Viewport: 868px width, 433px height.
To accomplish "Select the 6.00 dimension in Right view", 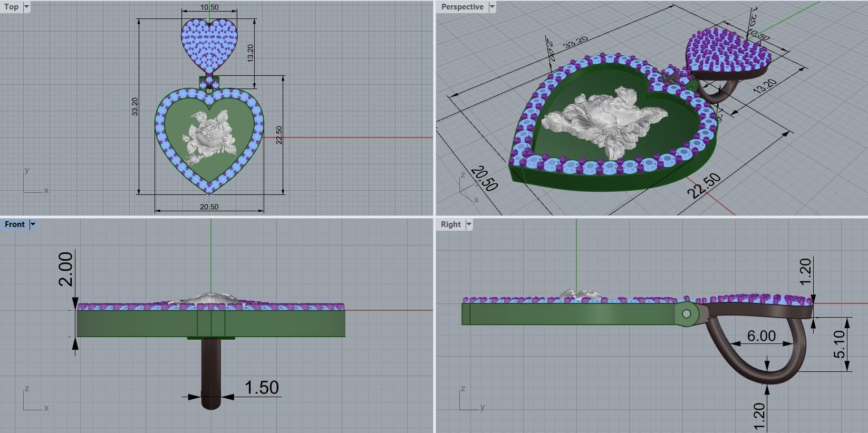I will coord(761,336).
